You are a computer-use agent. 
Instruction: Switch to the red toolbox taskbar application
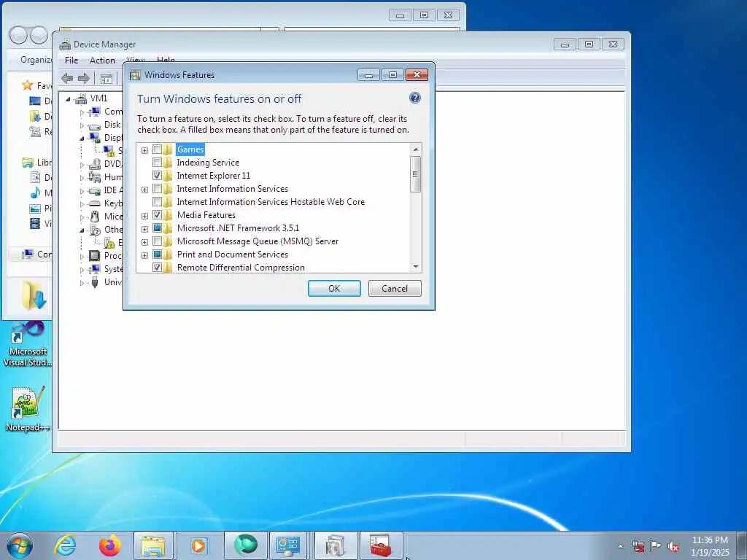pyautogui.click(x=381, y=545)
